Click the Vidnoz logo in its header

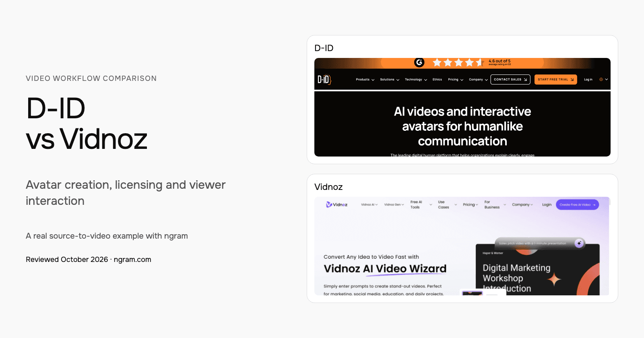[x=337, y=205]
